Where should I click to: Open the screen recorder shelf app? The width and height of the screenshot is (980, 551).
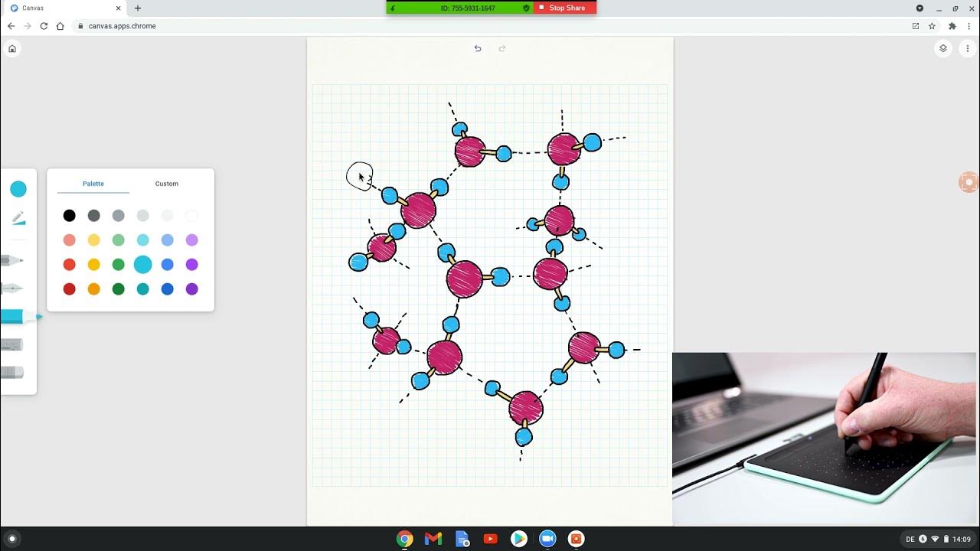click(x=577, y=539)
